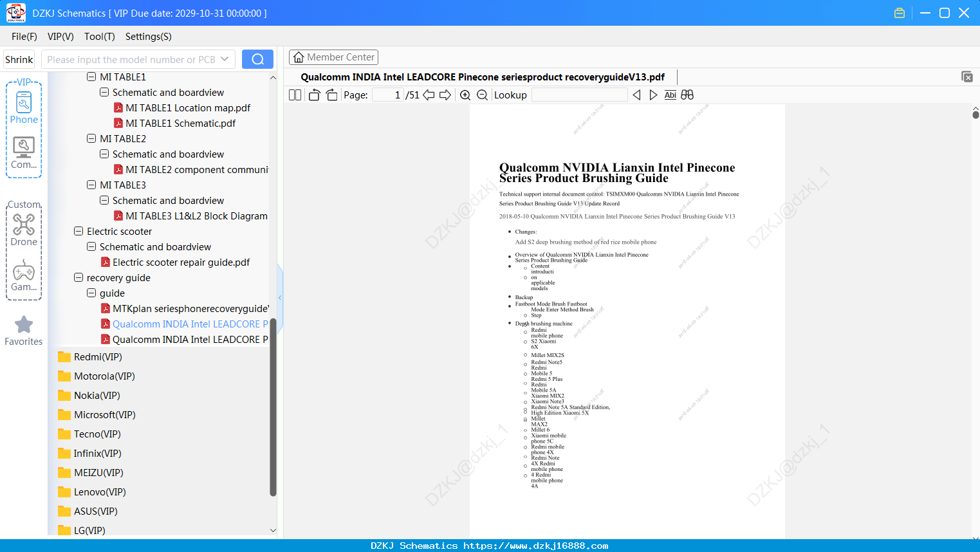Select the Computer category icon
This screenshot has height=552, width=980.
pos(24,153)
